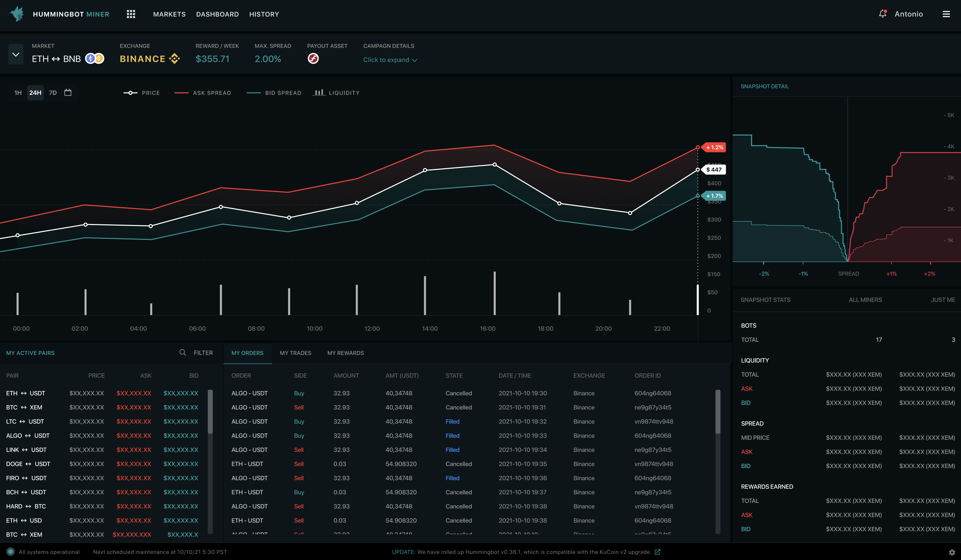This screenshot has width=961, height=560.
Task: Select the 7D time range
Action: 53,93
